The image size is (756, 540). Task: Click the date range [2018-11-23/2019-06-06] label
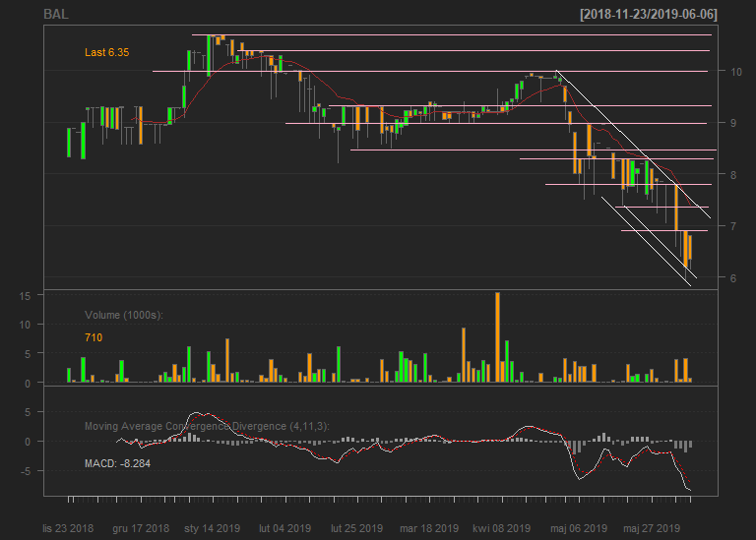pos(649,15)
